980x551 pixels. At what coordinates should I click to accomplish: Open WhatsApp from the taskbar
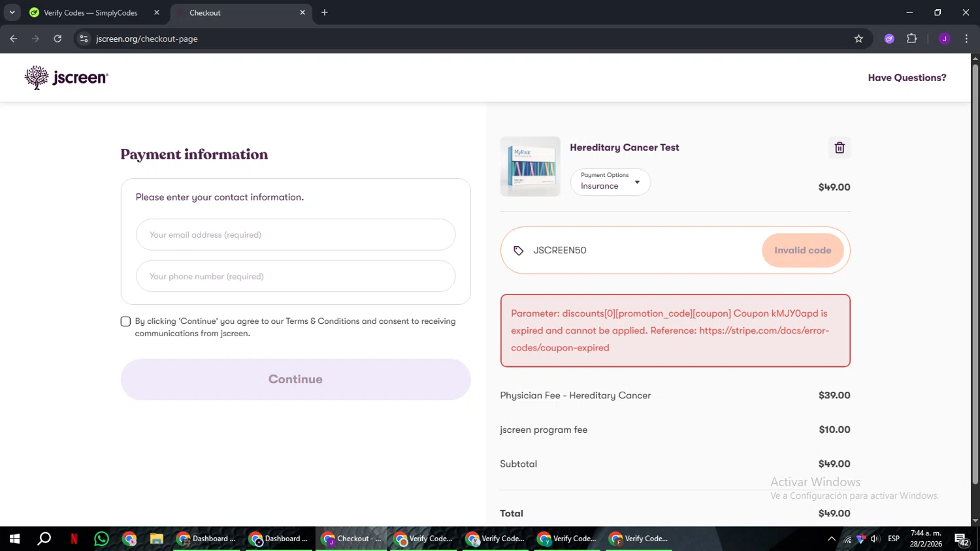(102, 539)
